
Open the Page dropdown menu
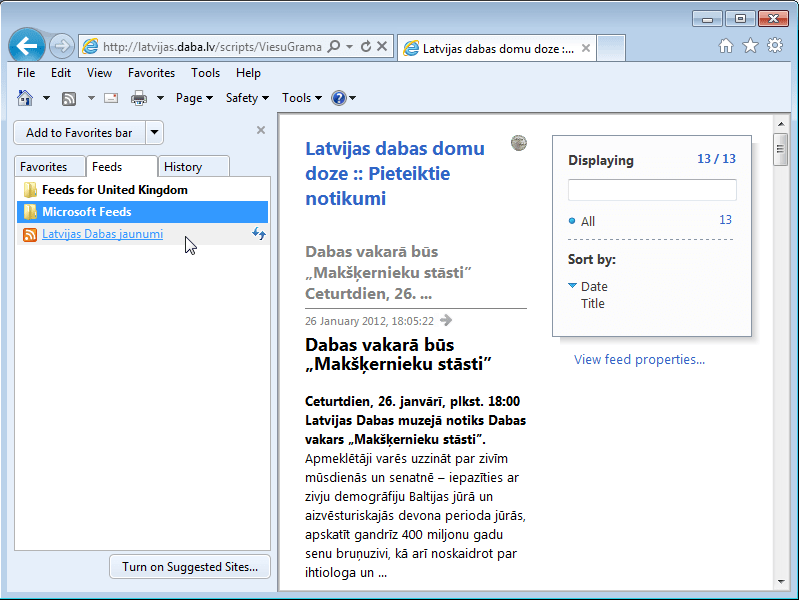click(x=194, y=98)
